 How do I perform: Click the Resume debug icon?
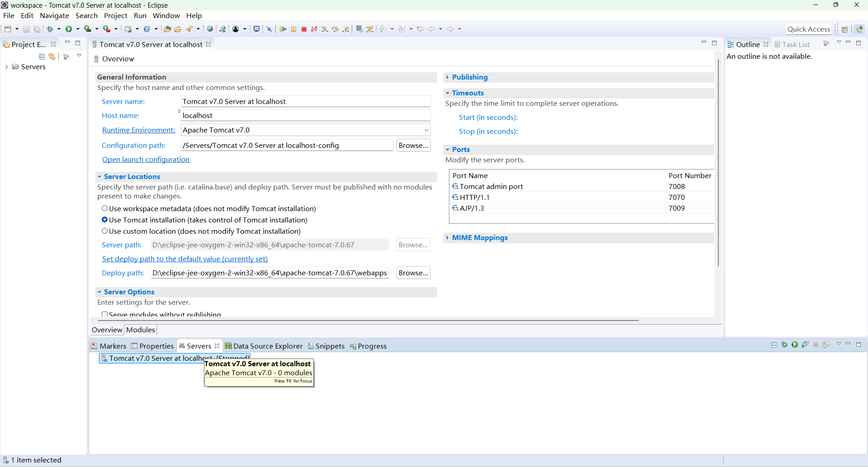pyautogui.click(x=283, y=29)
